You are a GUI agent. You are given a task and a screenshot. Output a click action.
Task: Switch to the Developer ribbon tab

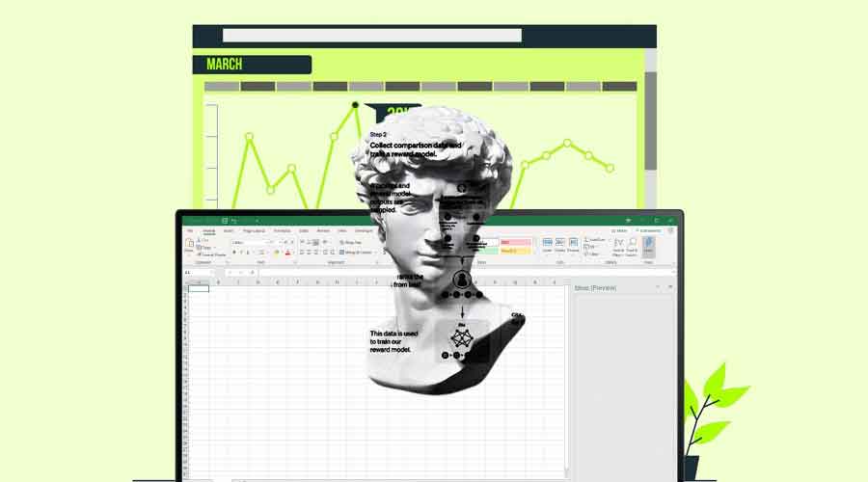click(364, 230)
